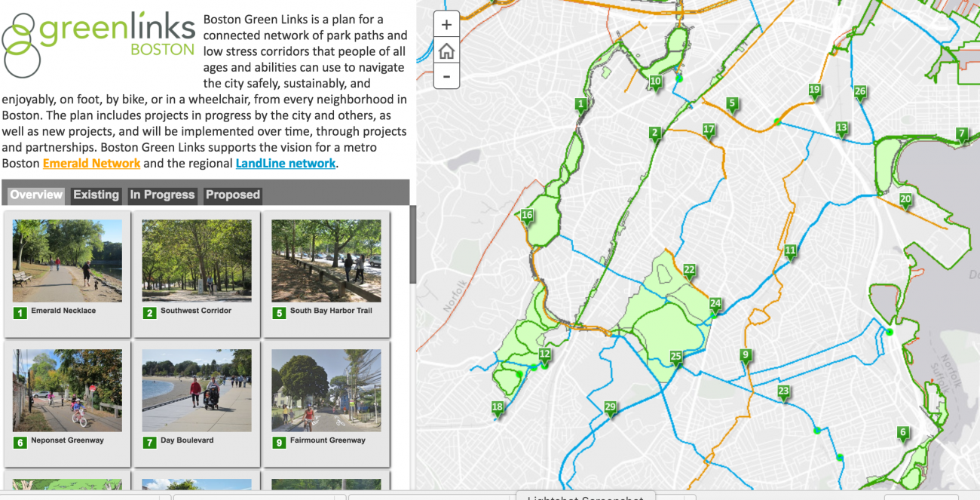Select map marker number 1

point(581,106)
